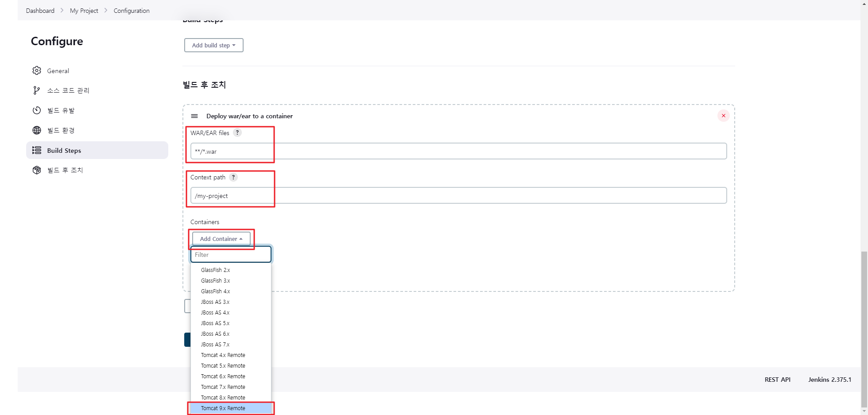Open the Build Steps sidebar section
This screenshot has height=415, width=868.
(x=97, y=150)
